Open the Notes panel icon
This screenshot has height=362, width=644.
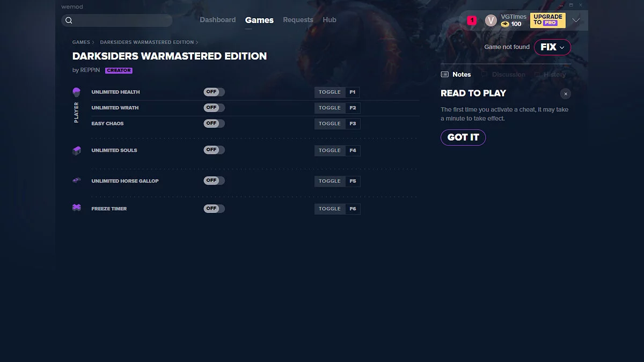click(x=444, y=74)
